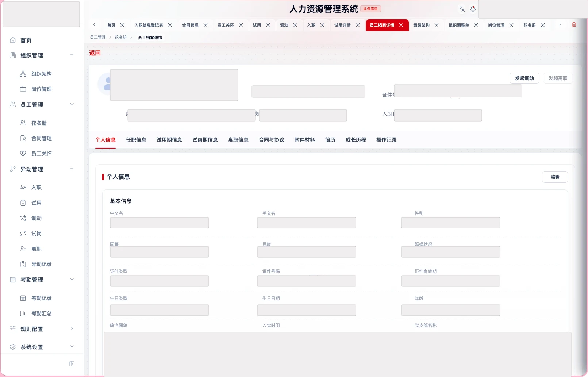Select the 个人信息 tab
This screenshot has width=588, height=377.
[x=105, y=140]
